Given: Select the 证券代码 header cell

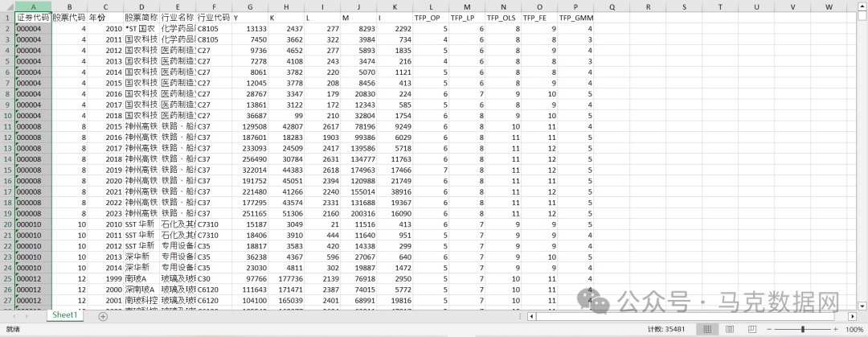Looking at the screenshot, I should [x=33, y=18].
